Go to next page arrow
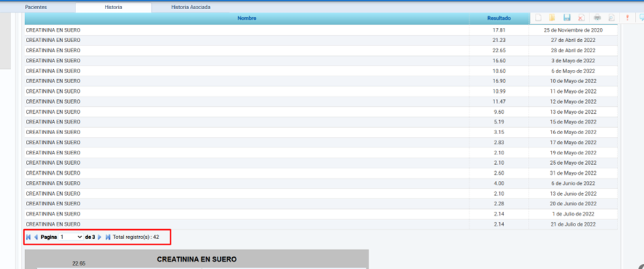This screenshot has width=644, height=269. [99, 237]
